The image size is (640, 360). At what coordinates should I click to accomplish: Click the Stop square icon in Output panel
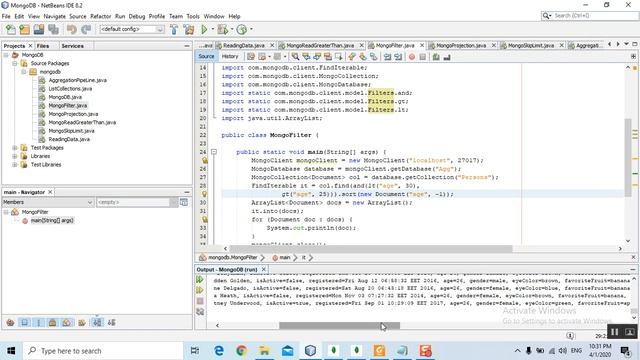(200, 301)
